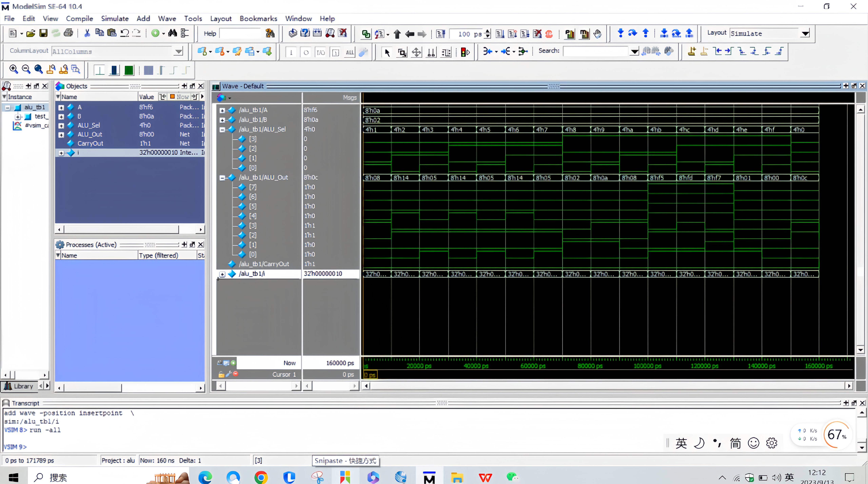Click the Restart simulation icon
The height and width of the screenshot is (484, 868).
pyautogui.click(x=441, y=34)
